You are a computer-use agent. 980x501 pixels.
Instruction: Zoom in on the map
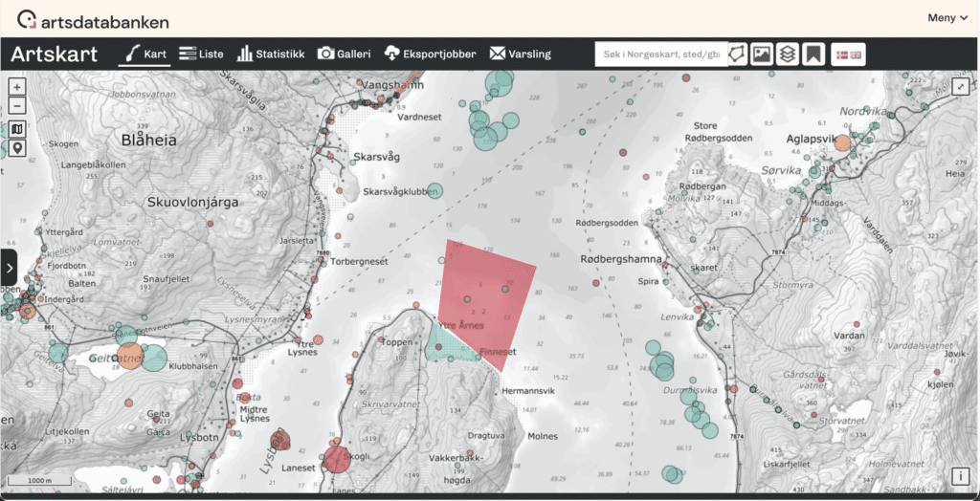[x=17, y=86]
